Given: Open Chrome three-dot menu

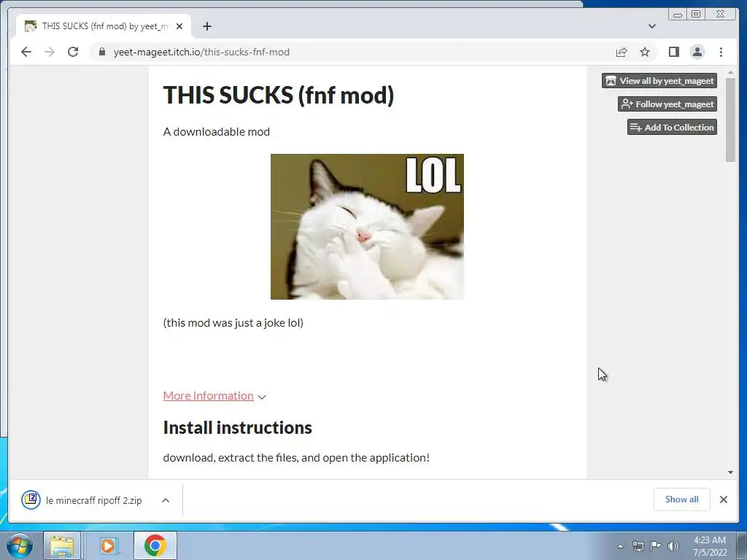Looking at the screenshot, I should coord(721,52).
